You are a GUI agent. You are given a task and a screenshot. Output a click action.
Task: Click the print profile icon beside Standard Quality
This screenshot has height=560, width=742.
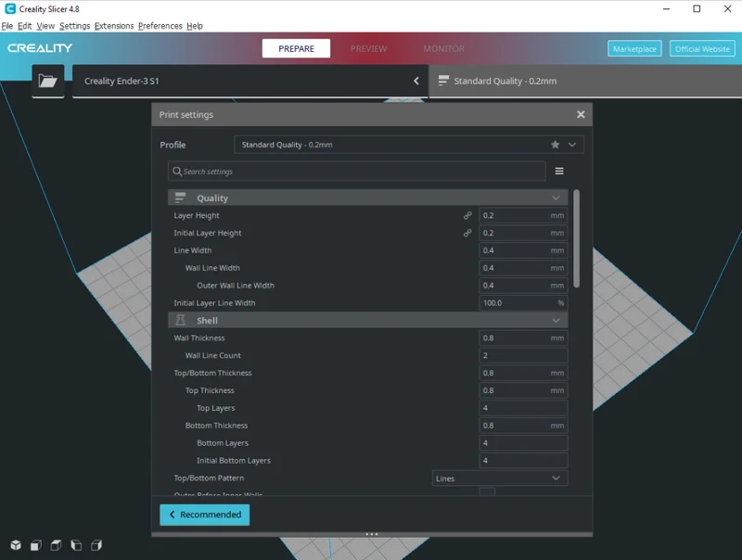[x=443, y=81]
